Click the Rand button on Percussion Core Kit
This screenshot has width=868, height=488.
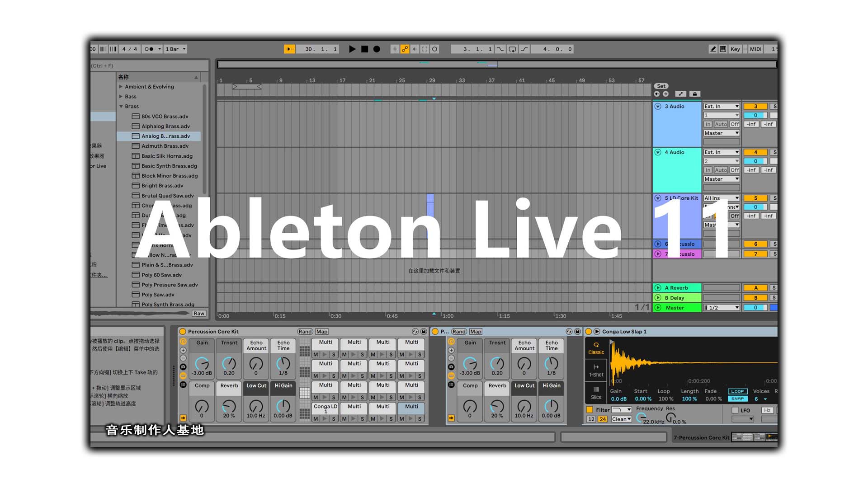(x=301, y=331)
